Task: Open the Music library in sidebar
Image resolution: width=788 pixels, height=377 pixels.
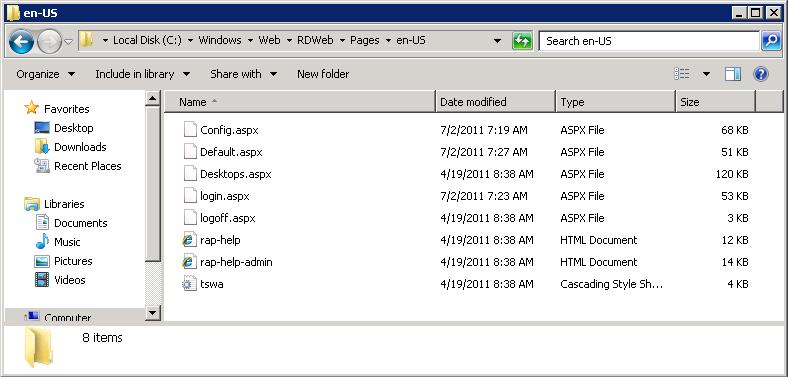Action: [x=67, y=242]
